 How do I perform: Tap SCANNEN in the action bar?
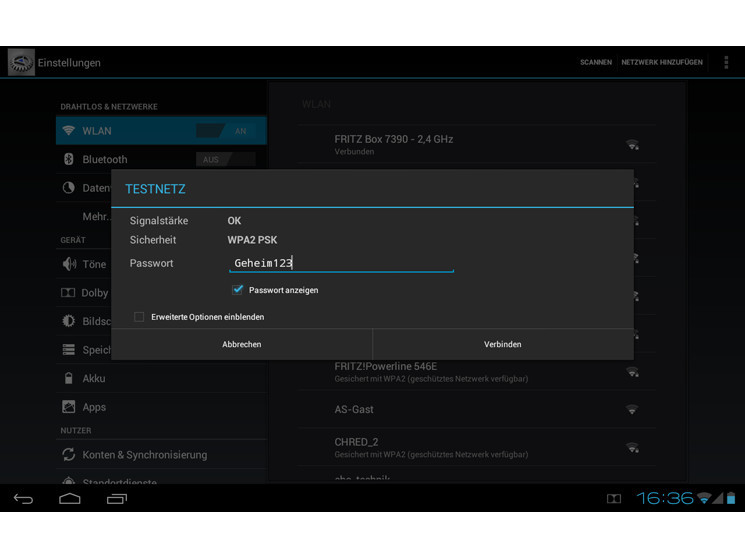[596, 62]
